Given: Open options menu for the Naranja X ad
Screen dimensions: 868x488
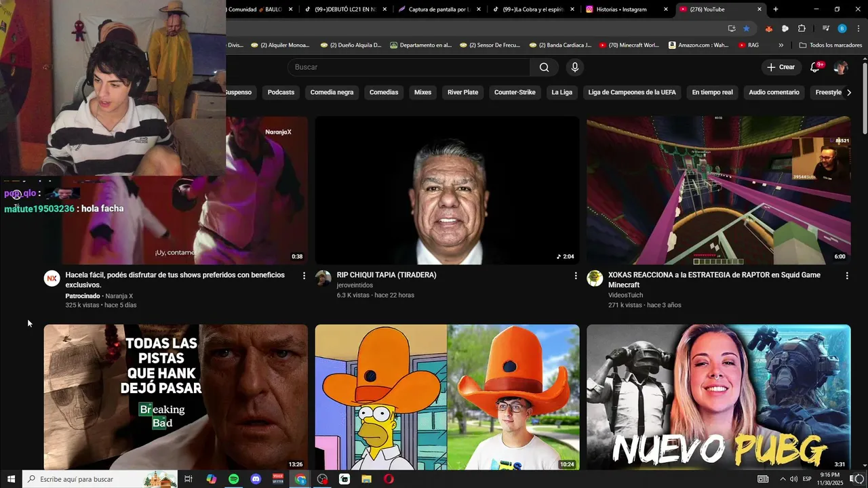Looking at the screenshot, I should (304, 276).
